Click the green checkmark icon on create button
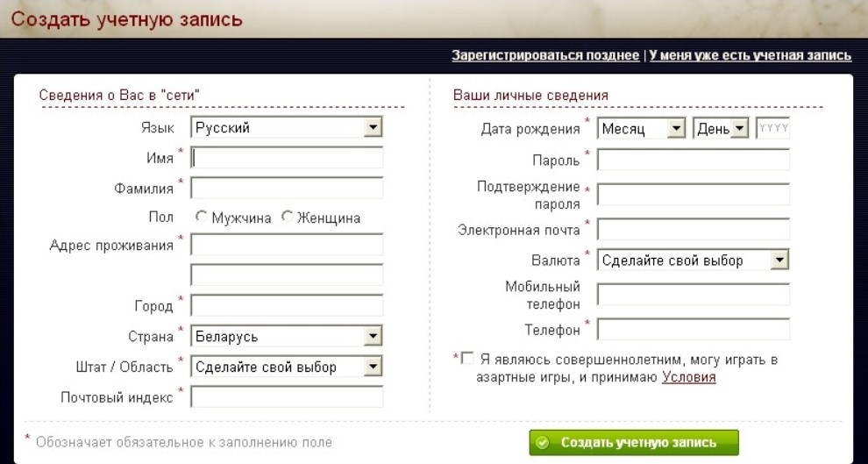Screen dimensions: 868x464 [x=543, y=443]
